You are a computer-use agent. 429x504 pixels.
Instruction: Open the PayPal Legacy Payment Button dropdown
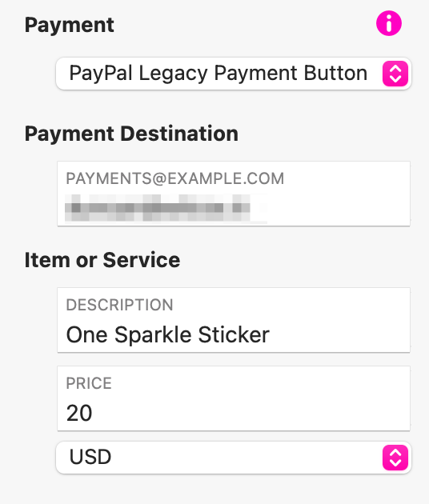[234, 74]
